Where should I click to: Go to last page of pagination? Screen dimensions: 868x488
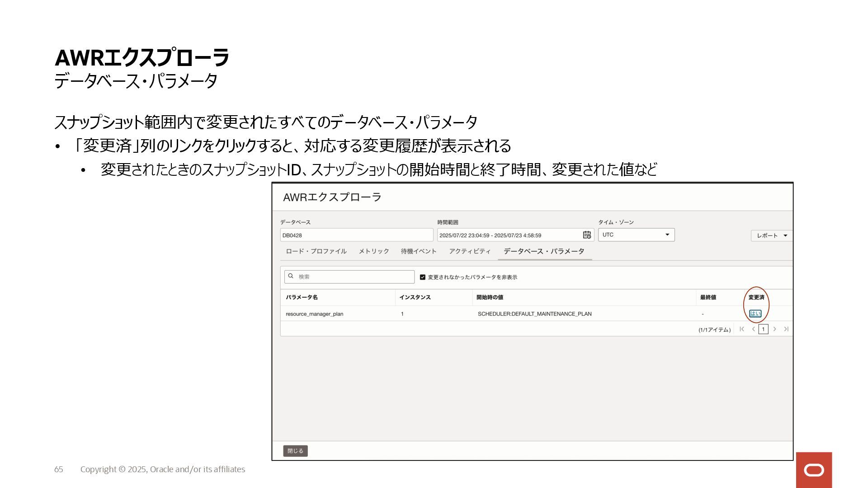[786, 329]
